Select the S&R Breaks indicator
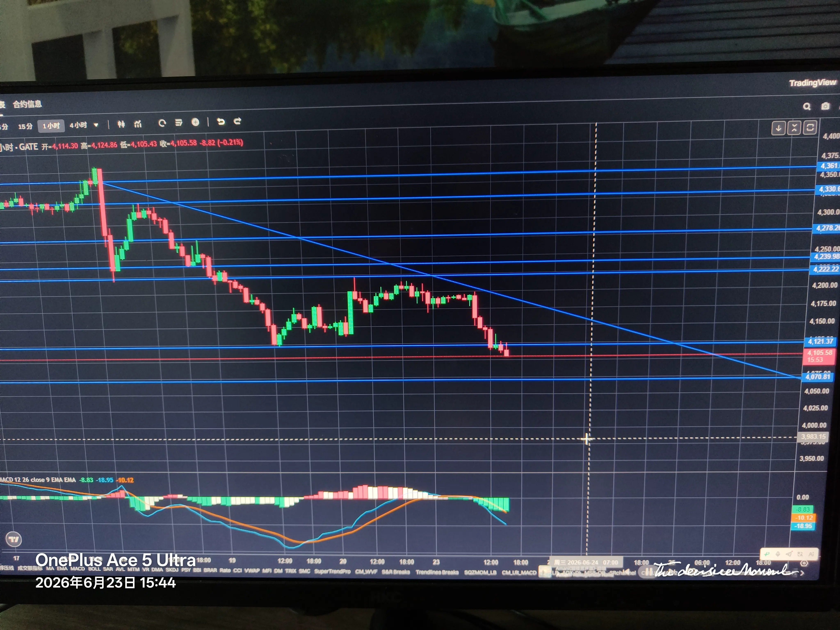840x630 pixels. point(396,572)
